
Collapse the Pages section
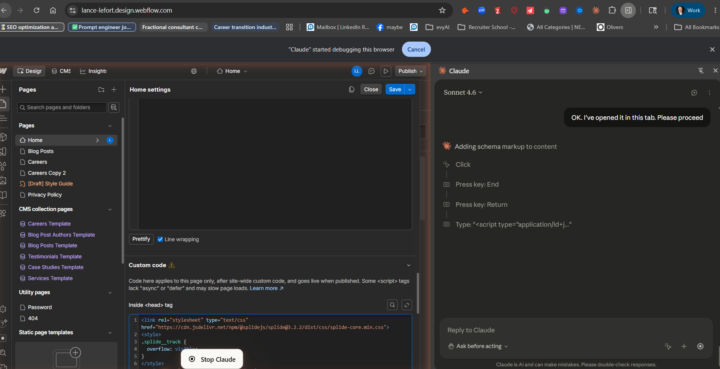click(x=110, y=126)
